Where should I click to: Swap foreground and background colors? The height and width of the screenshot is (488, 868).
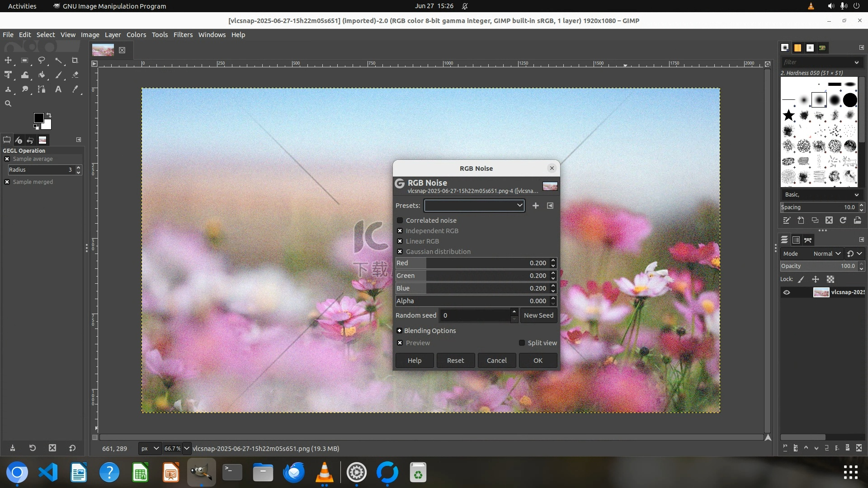click(x=49, y=115)
